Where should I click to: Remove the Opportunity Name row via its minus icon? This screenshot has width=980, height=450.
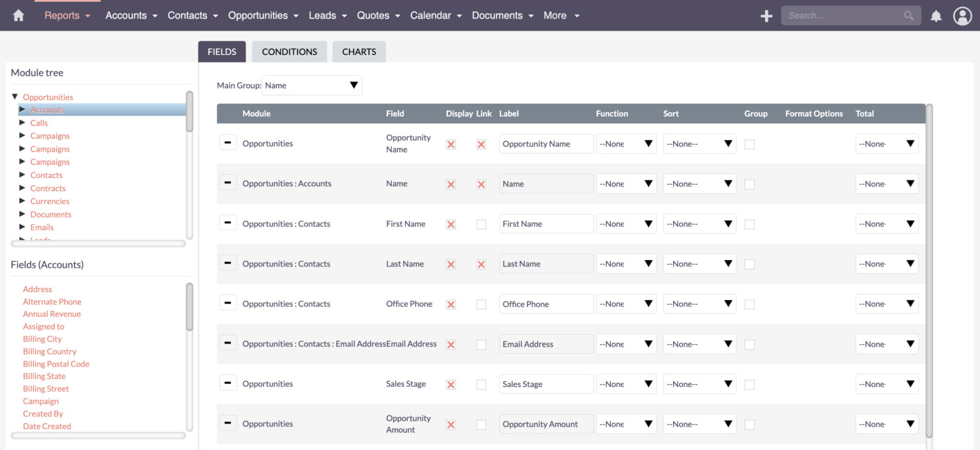[x=228, y=142]
